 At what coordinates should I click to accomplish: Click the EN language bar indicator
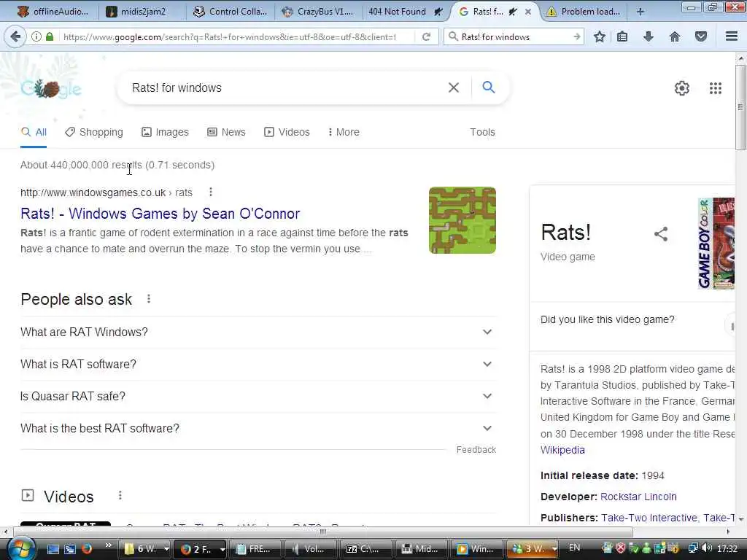[x=575, y=548]
